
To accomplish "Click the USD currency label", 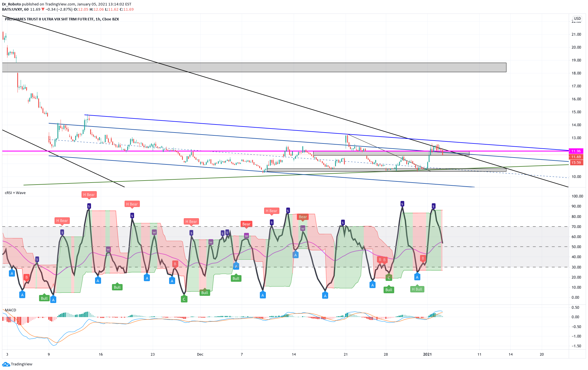I will (x=577, y=18).
